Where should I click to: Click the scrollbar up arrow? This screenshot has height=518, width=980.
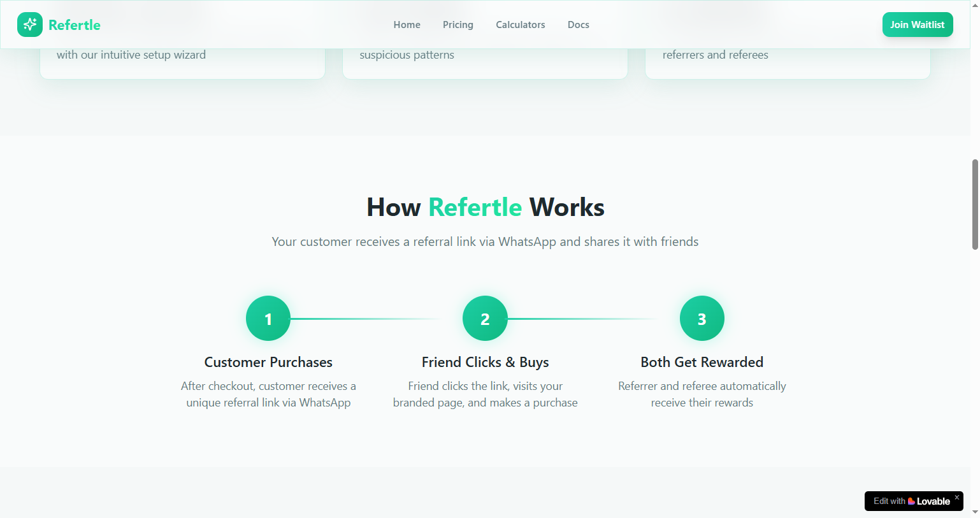(x=975, y=5)
